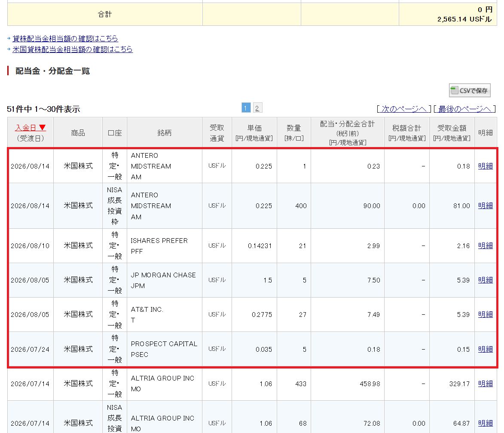
Task: Follow the 次のページへ link
Action: pos(404,109)
